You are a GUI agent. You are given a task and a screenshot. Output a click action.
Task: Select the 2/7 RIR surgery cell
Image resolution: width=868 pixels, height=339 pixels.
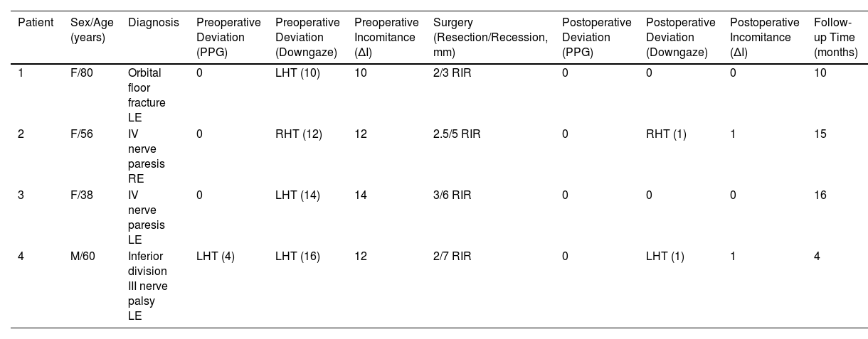click(452, 257)
